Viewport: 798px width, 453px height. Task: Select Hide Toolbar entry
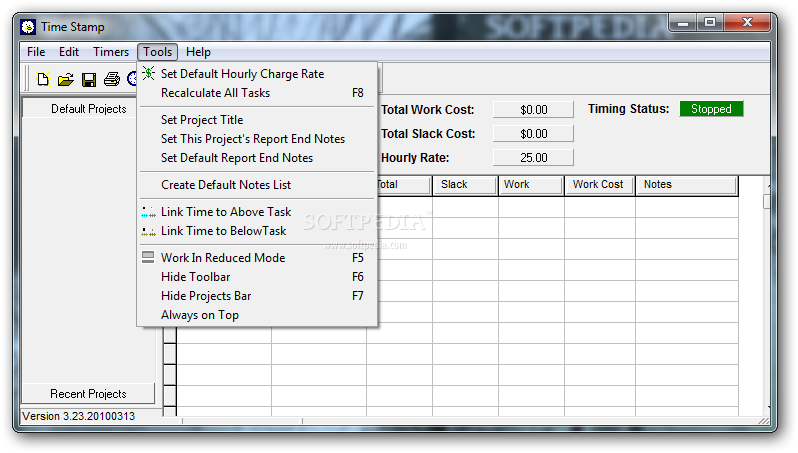(259, 277)
